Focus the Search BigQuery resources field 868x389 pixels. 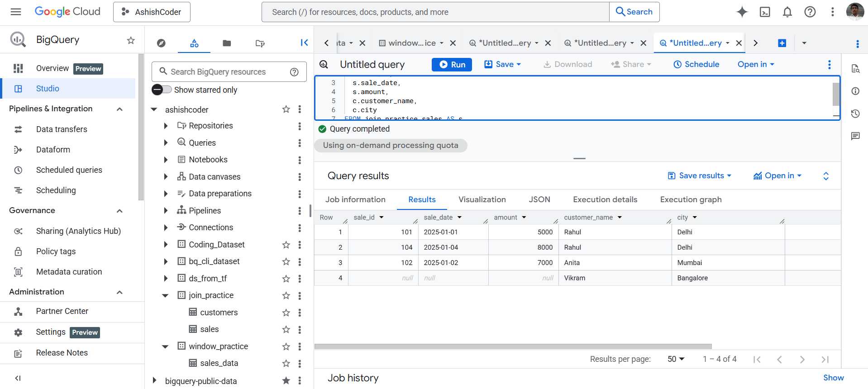pyautogui.click(x=229, y=72)
